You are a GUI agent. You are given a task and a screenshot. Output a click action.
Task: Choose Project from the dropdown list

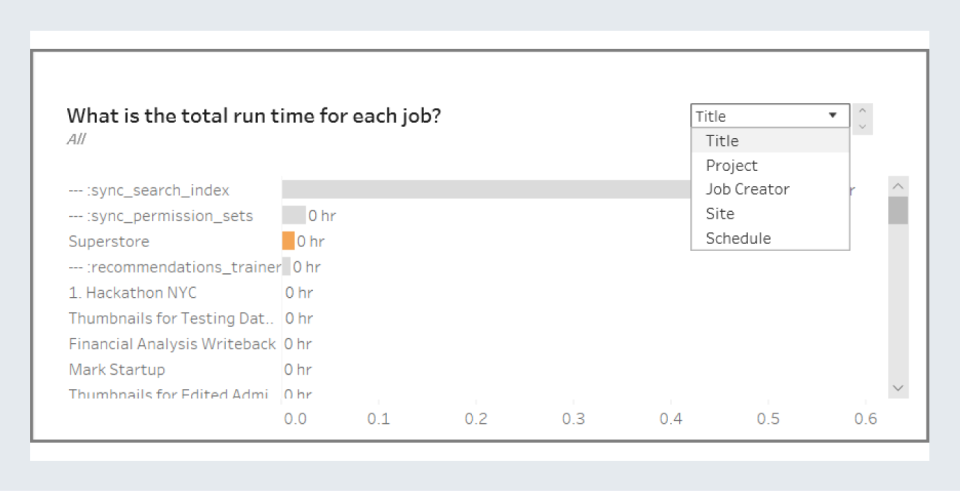(x=731, y=165)
